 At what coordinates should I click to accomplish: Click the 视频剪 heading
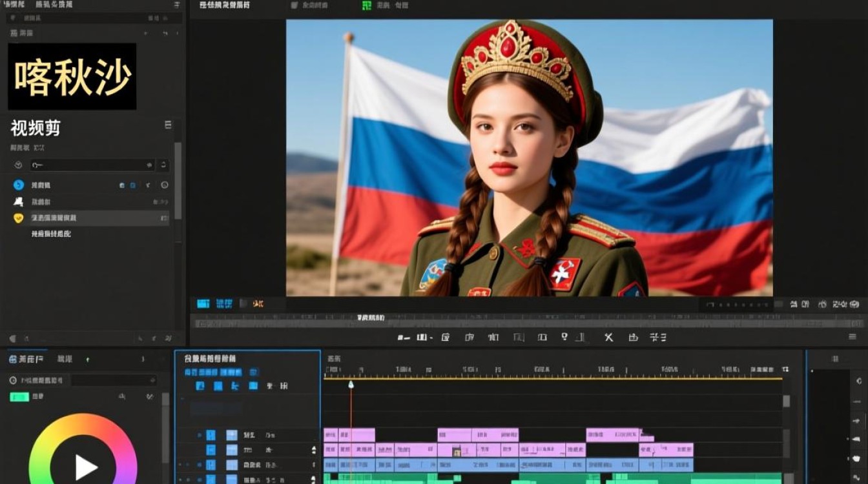(36, 128)
